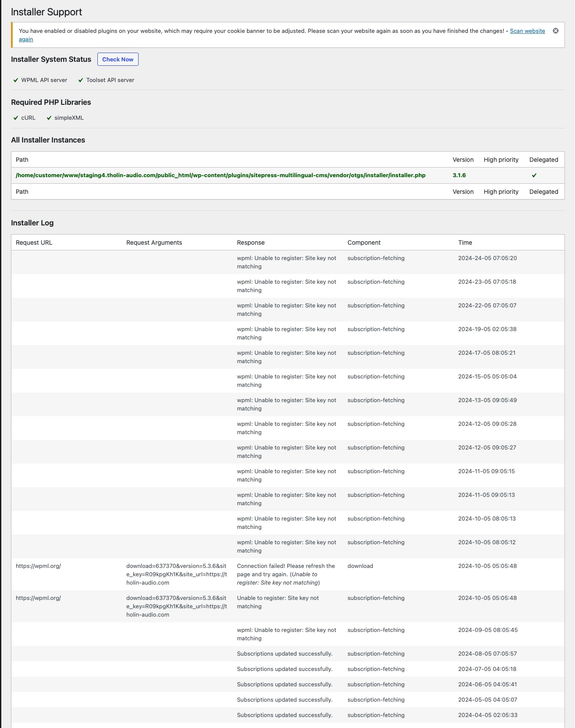This screenshot has width=575, height=728.
Task: Select the installer.php path entry
Action: [220, 175]
